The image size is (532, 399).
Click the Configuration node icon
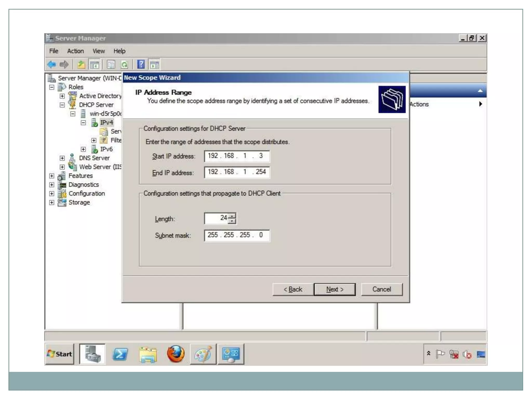(62, 193)
